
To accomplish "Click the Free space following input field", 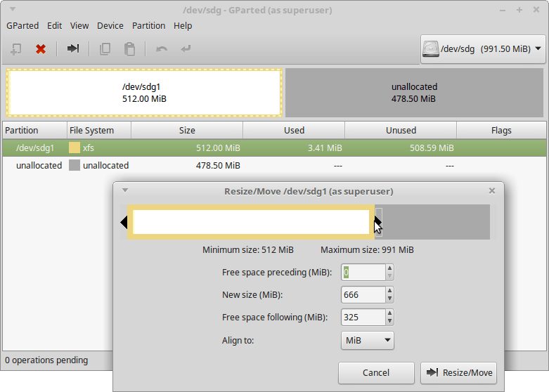I will 363,317.
